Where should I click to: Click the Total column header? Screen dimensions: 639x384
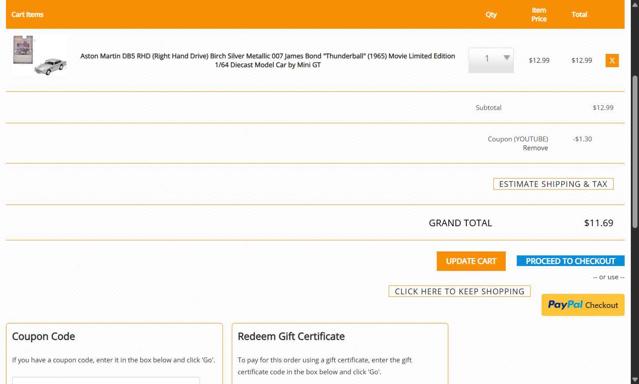(579, 14)
